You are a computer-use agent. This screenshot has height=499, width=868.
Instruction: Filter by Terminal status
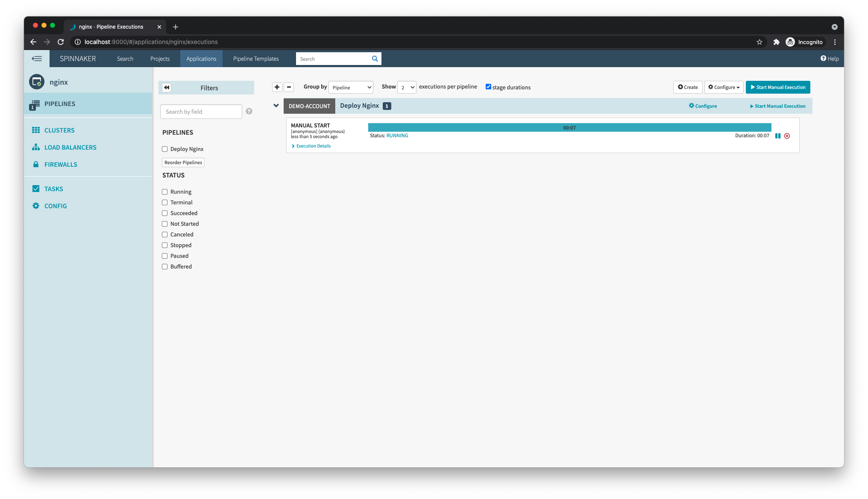pos(164,202)
